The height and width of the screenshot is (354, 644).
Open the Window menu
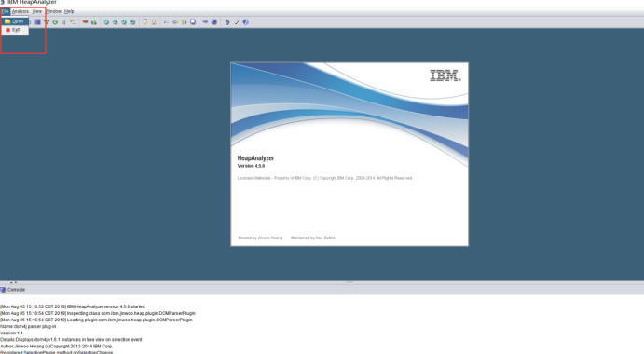[x=53, y=11]
